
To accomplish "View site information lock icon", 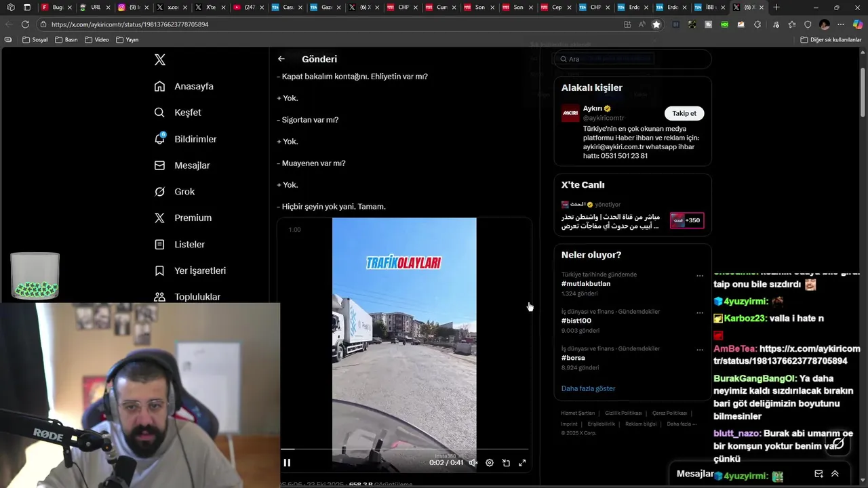I will click(x=43, y=24).
